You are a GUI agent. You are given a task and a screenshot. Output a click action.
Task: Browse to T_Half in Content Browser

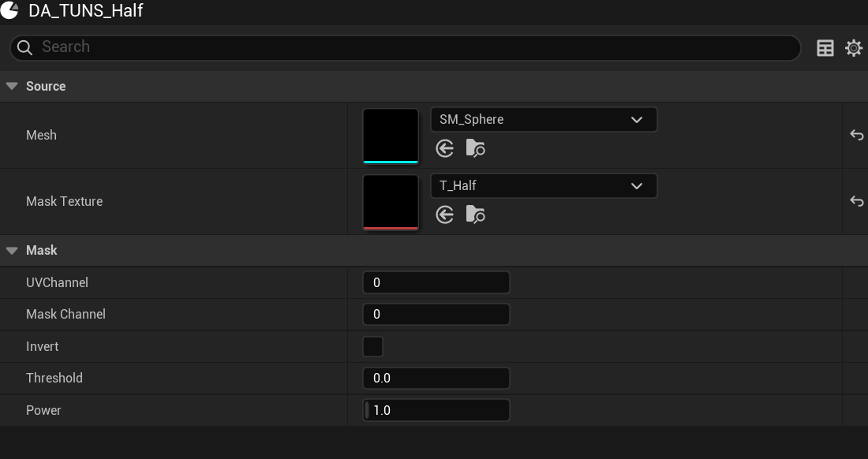475,215
